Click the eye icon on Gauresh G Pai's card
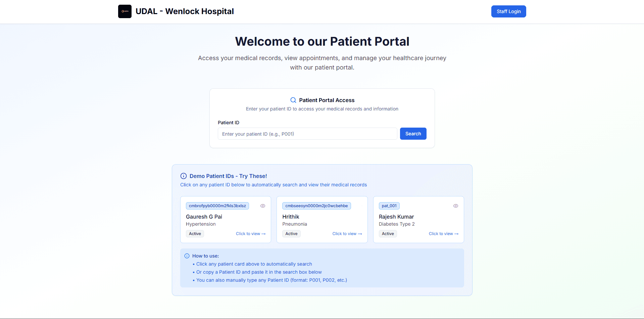This screenshot has width=644, height=319. pos(263,206)
